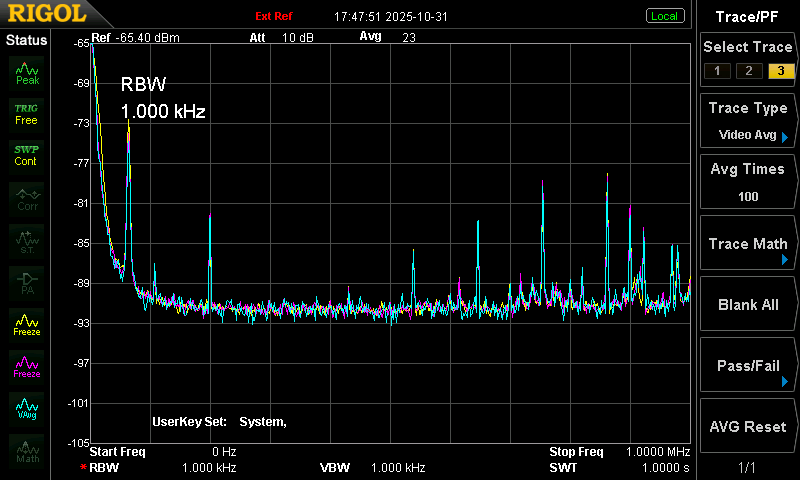The width and height of the screenshot is (800, 480).
Task: Open the Trace Type Video Avg submenu
Action: (x=747, y=121)
